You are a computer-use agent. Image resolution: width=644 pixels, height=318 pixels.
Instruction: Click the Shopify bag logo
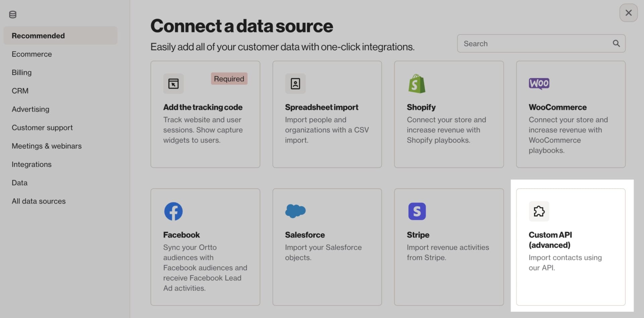[417, 84]
